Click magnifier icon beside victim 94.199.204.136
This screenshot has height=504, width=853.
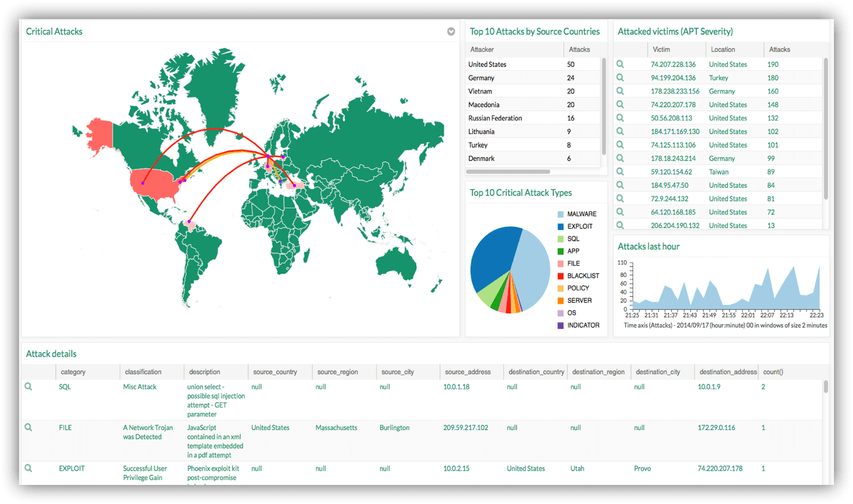coord(620,77)
